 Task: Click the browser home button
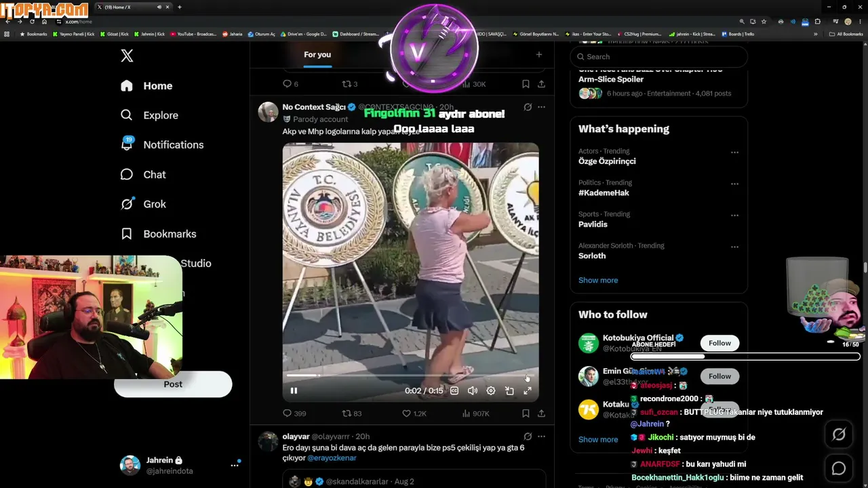[45, 22]
